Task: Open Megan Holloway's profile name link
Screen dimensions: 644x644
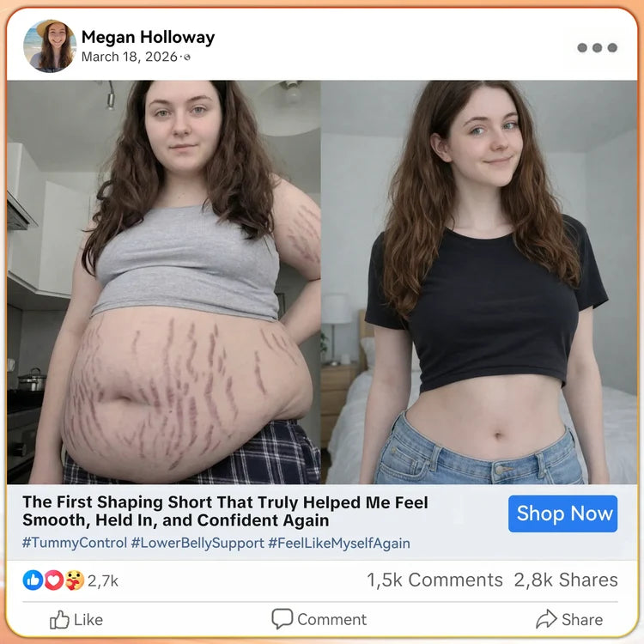Action: [148, 38]
